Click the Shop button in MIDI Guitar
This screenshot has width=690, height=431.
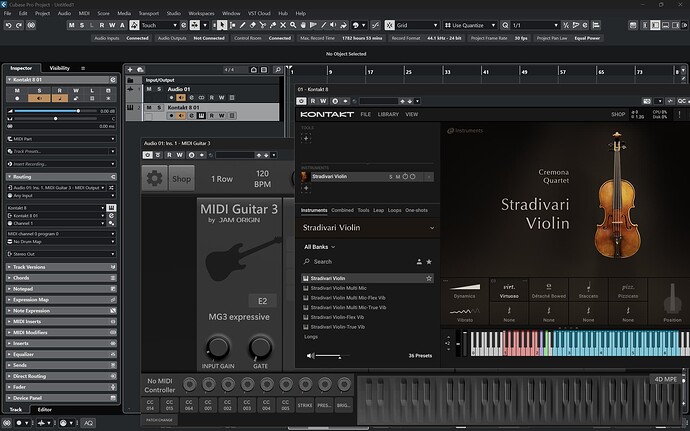[x=181, y=179]
